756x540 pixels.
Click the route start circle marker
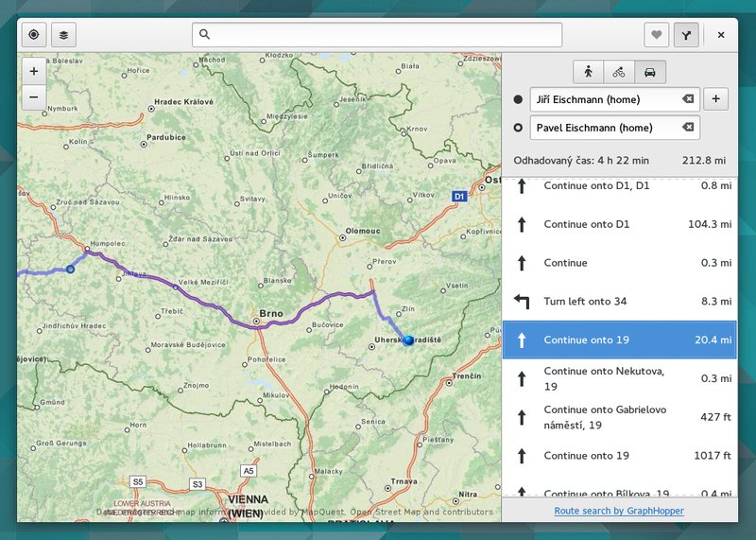70,269
